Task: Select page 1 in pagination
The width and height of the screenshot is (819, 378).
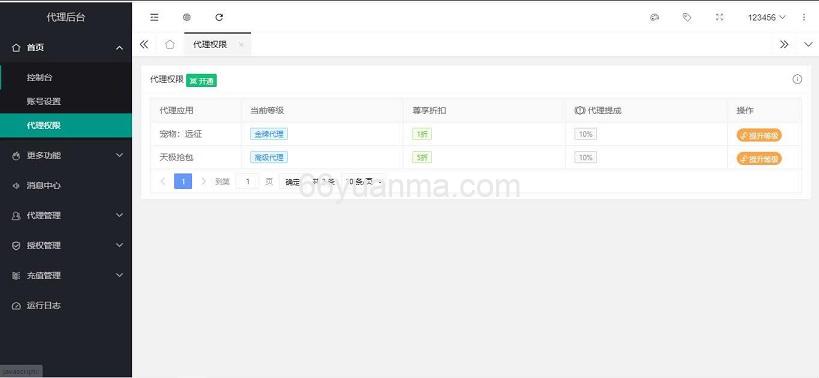Action: (x=183, y=181)
